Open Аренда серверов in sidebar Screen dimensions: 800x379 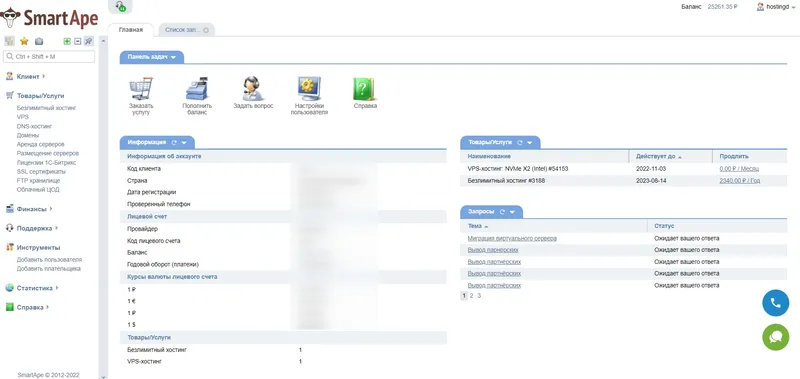click(40, 144)
